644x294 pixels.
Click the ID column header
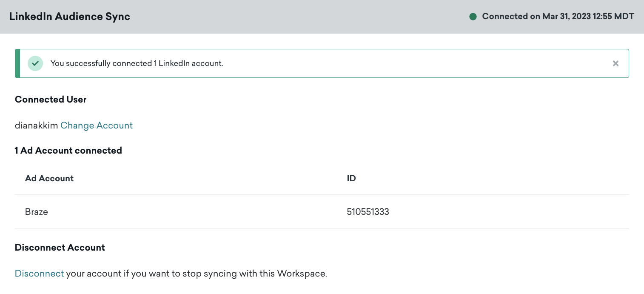point(351,178)
